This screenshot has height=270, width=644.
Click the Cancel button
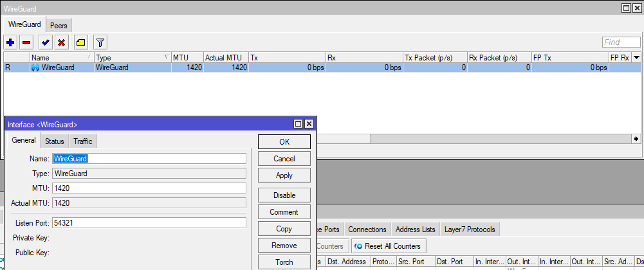pos(284,158)
